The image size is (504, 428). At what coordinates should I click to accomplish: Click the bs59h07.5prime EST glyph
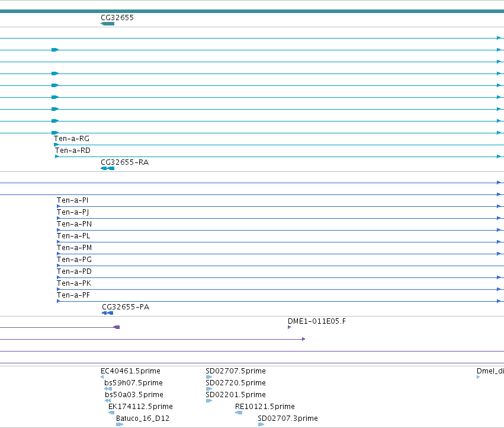108,389
